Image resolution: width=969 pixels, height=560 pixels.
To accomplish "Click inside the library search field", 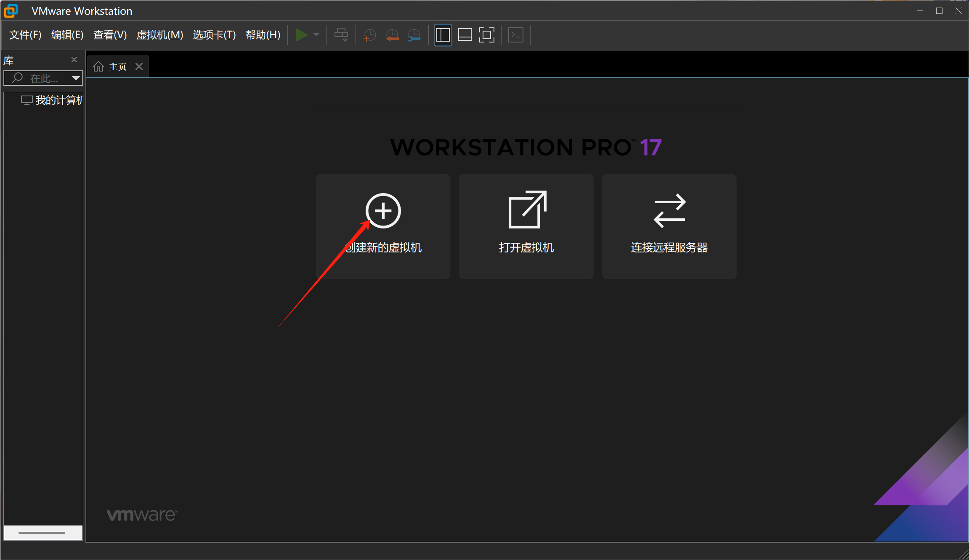I will click(44, 78).
